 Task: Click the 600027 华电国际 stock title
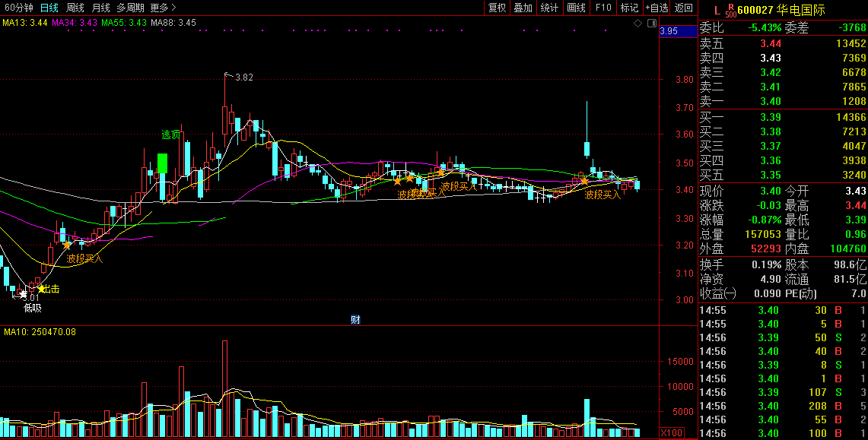coord(781,10)
